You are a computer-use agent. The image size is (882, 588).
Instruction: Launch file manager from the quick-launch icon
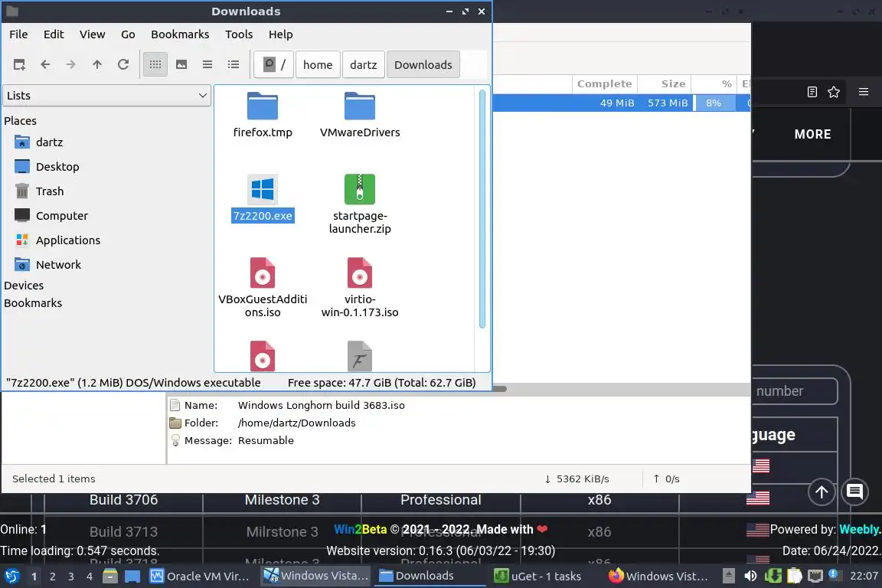[110, 577]
